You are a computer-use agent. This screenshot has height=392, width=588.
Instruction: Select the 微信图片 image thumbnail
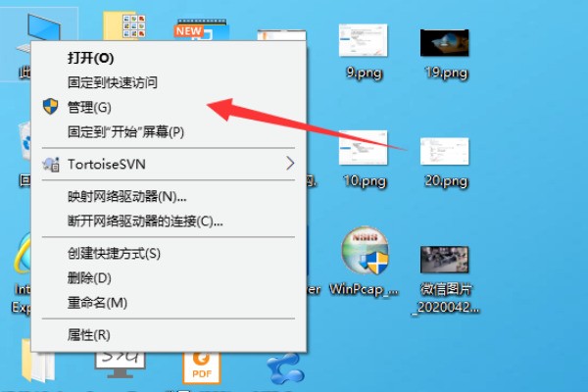pos(444,260)
